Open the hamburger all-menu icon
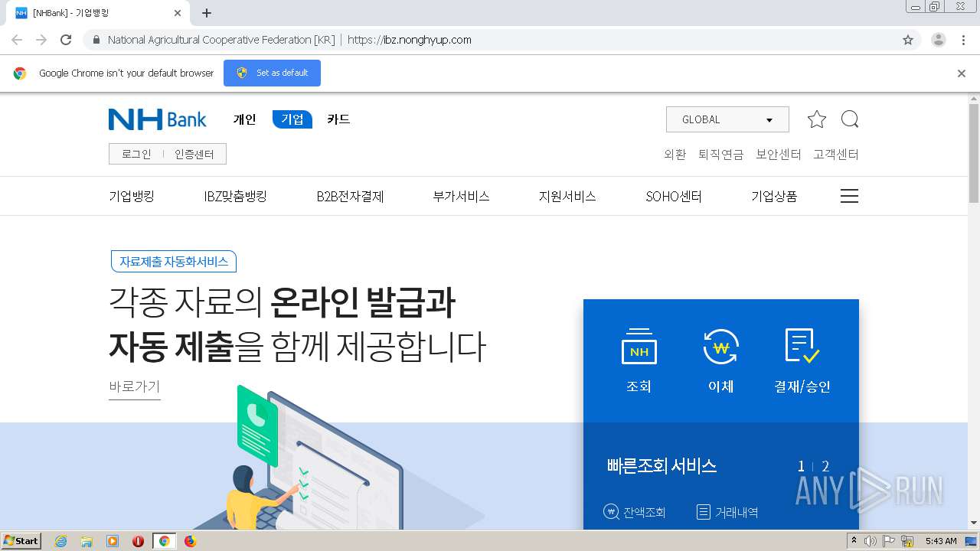This screenshot has height=551, width=980. 849,197
